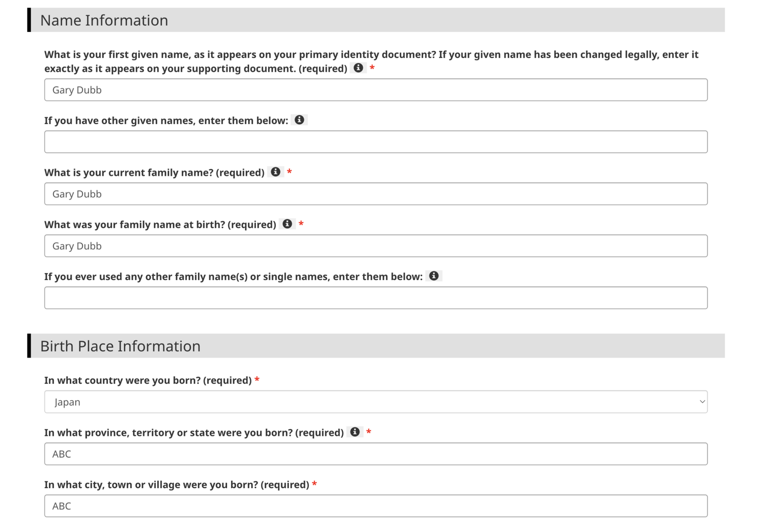Select the birth city, town or village field
The height and width of the screenshot is (532, 765).
(376, 506)
